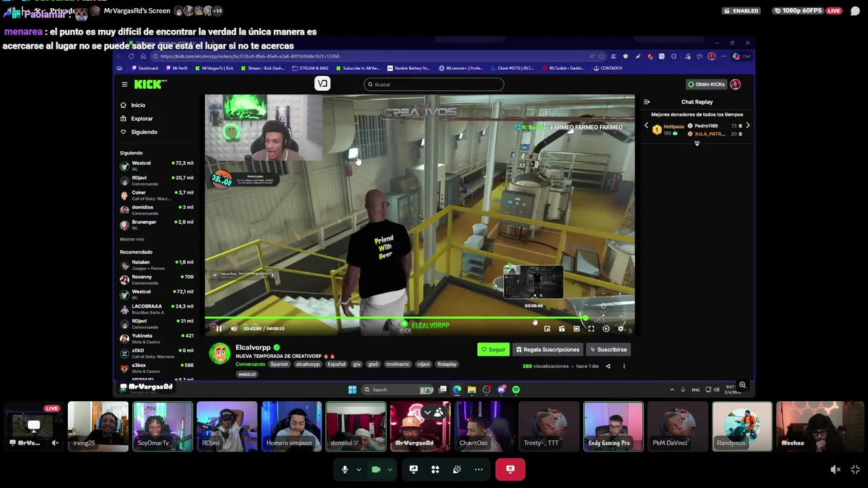Image resolution: width=868 pixels, height=488 pixels.
Task: Open the Kick profile avatar menu
Action: click(x=735, y=85)
